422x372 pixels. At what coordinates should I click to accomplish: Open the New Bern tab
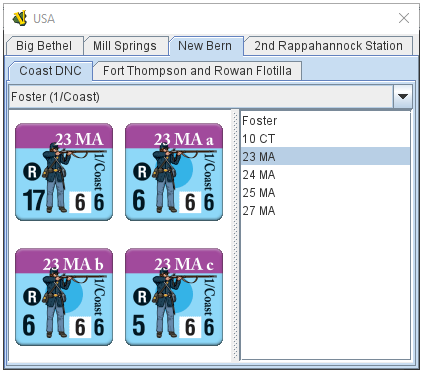(x=205, y=46)
